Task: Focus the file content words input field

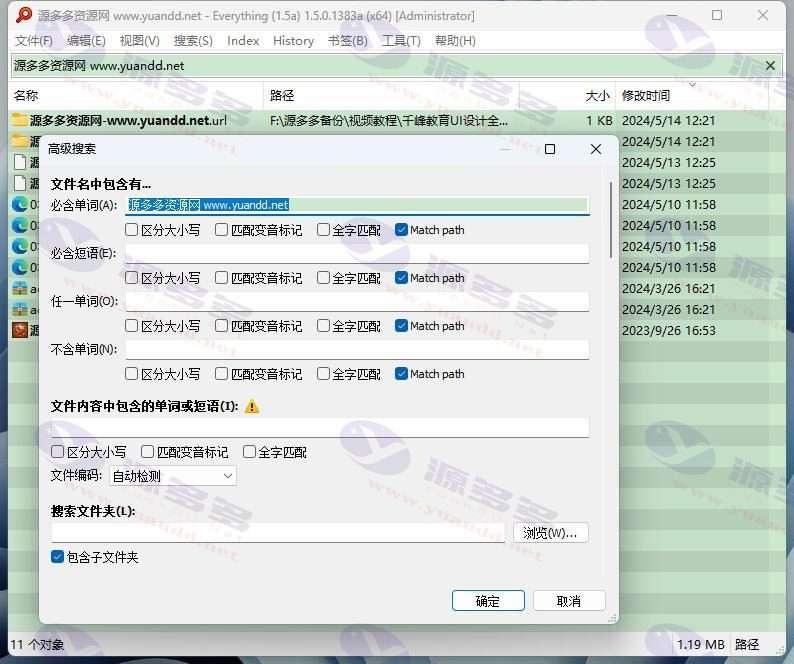Action: pyautogui.click(x=320, y=427)
